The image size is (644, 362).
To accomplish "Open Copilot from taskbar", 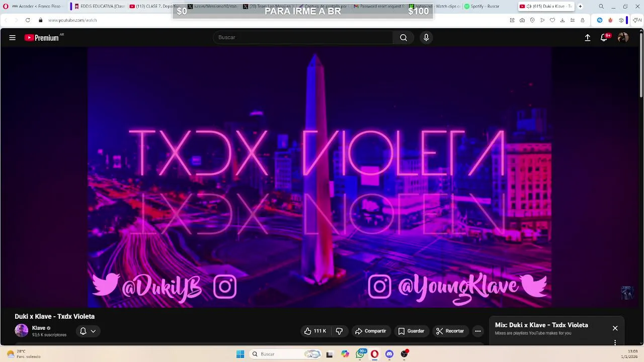I will pos(345,354).
